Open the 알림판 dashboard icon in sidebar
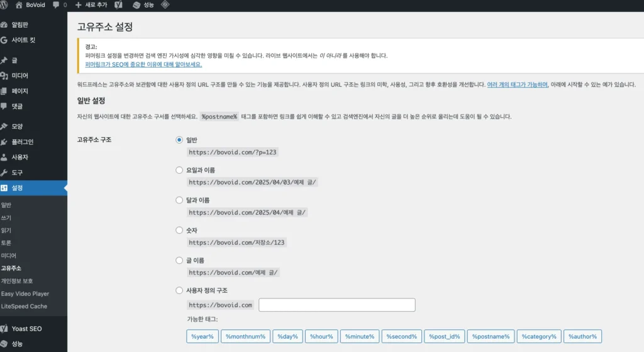Image resolution: width=644 pixels, height=352 pixels. [5, 25]
